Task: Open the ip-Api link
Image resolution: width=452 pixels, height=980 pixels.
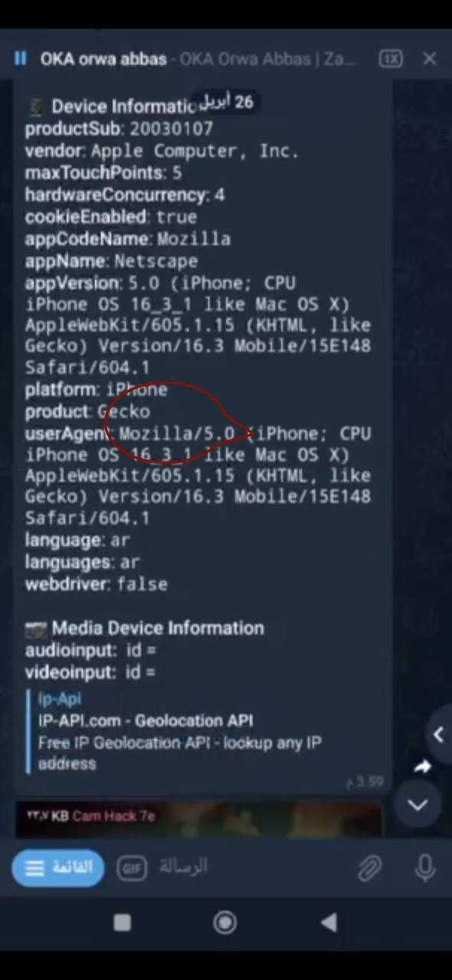Action: [x=60, y=698]
